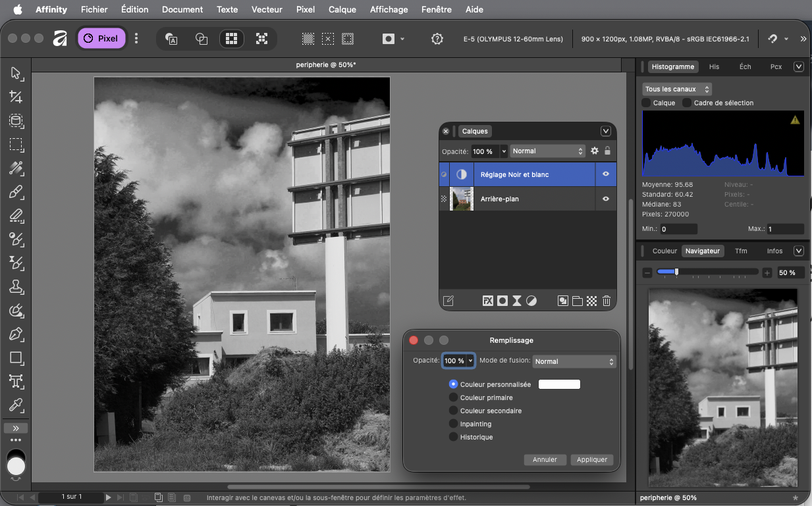The width and height of the screenshot is (812, 506).
Task: Choose the Selection Brush tool
Action: click(16, 120)
